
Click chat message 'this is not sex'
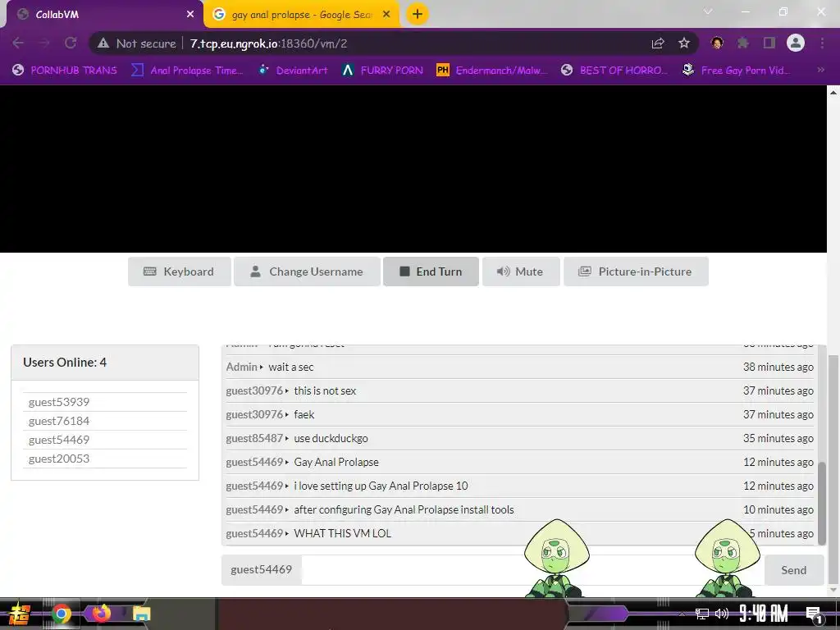tap(325, 390)
